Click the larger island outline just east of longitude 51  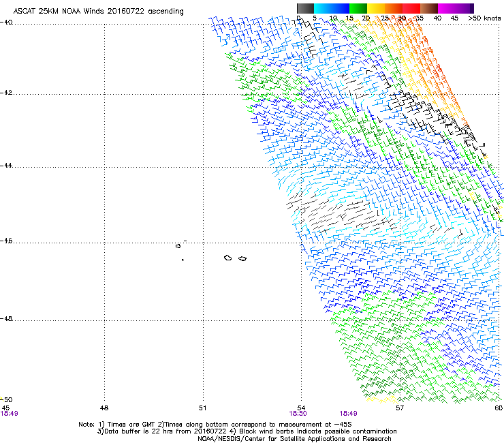(228, 258)
